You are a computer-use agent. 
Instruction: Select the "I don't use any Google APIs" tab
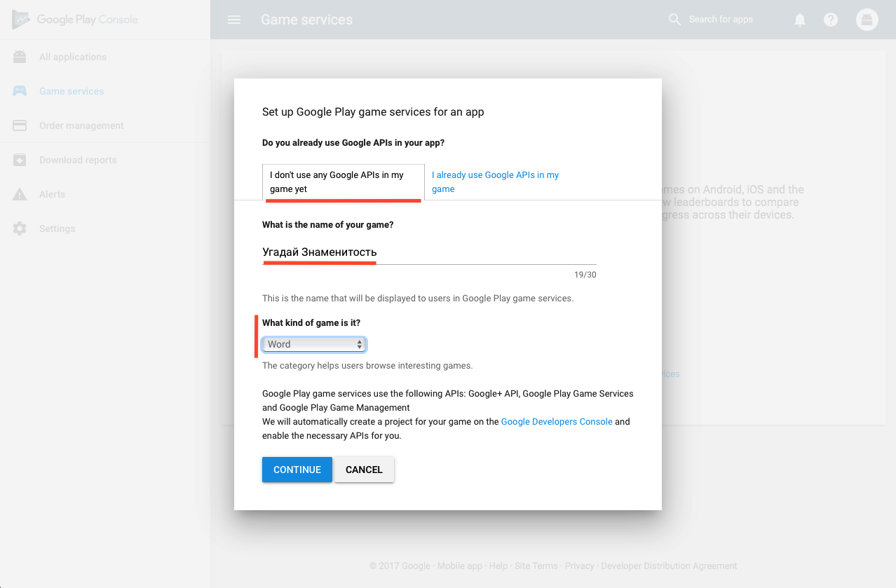coord(344,182)
